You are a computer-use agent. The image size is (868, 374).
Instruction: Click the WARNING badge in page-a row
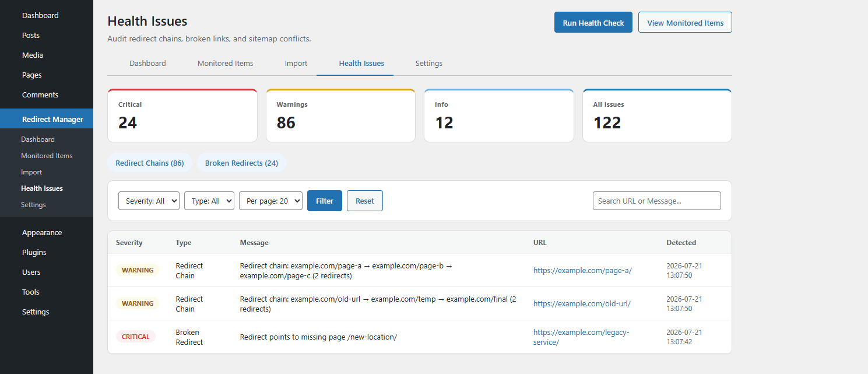click(x=138, y=270)
